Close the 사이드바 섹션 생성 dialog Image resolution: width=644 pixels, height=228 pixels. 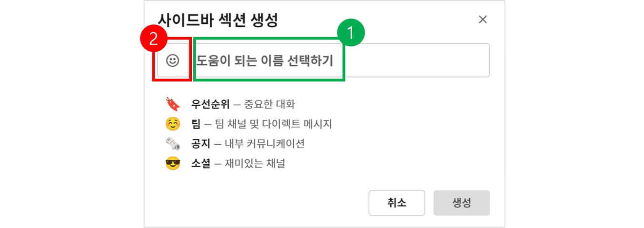[483, 19]
